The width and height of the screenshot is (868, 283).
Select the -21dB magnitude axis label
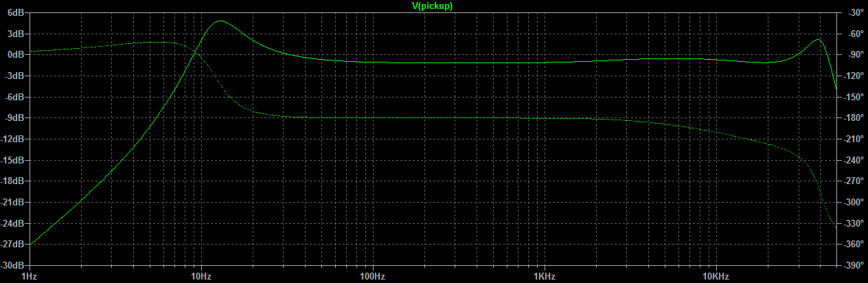coord(13,202)
